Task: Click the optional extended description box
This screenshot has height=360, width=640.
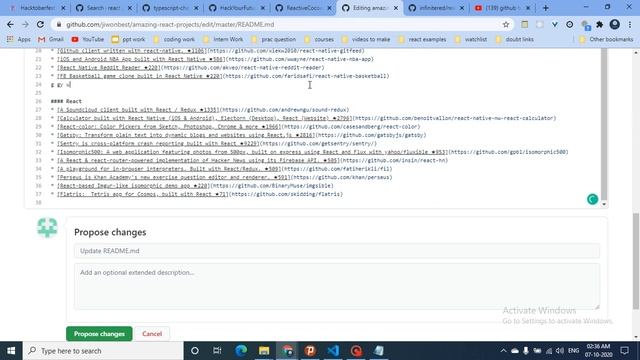Action: (x=337, y=286)
